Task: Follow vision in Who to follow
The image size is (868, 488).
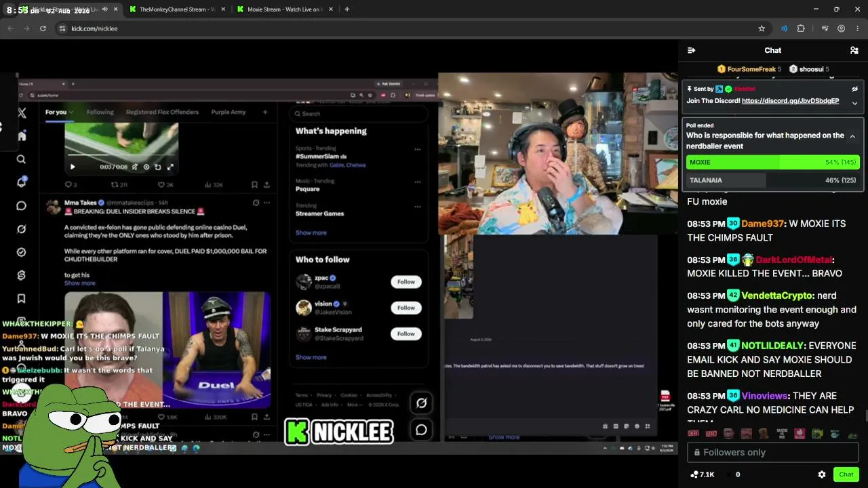Action: tap(406, 308)
